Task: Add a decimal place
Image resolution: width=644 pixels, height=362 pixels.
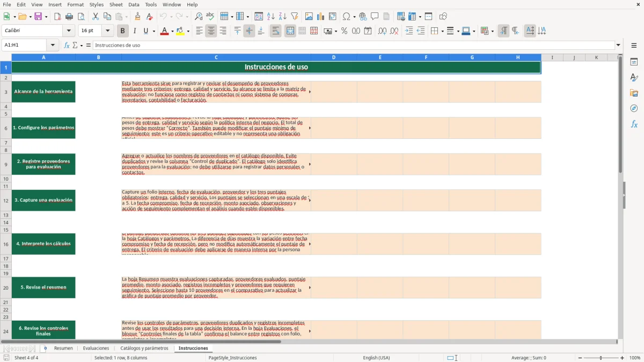Action: 382,31
